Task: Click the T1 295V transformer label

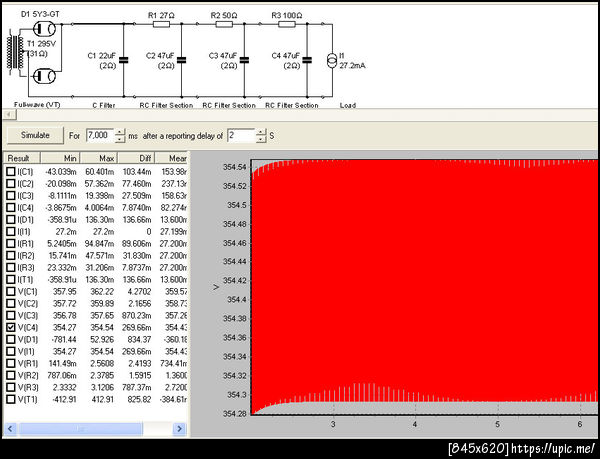Action: [x=41, y=44]
